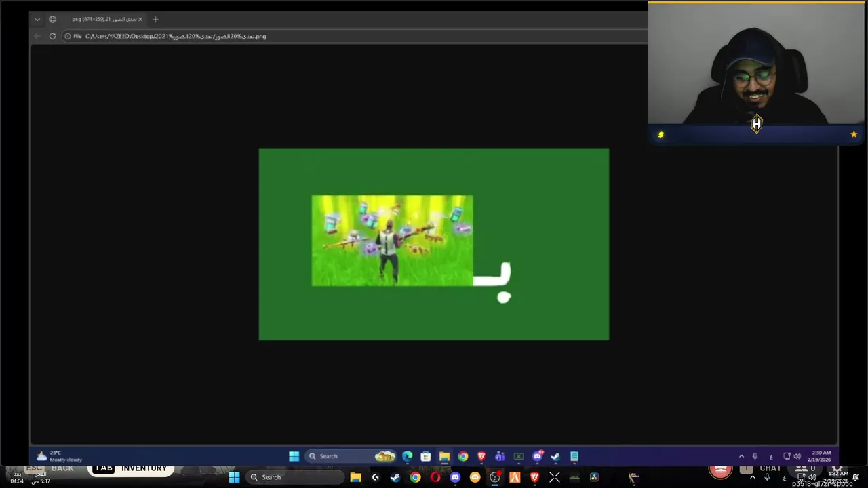Image resolution: width=868 pixels, height=488 pixels.
Task: Open weather widget showing Mostly cloudy
Action: pyautogui.click(x=58, y=456)
